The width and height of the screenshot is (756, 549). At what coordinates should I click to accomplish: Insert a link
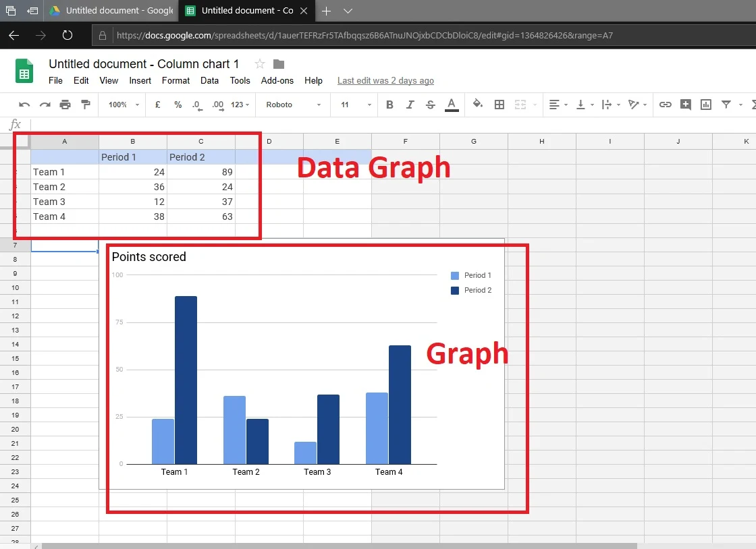666,105
